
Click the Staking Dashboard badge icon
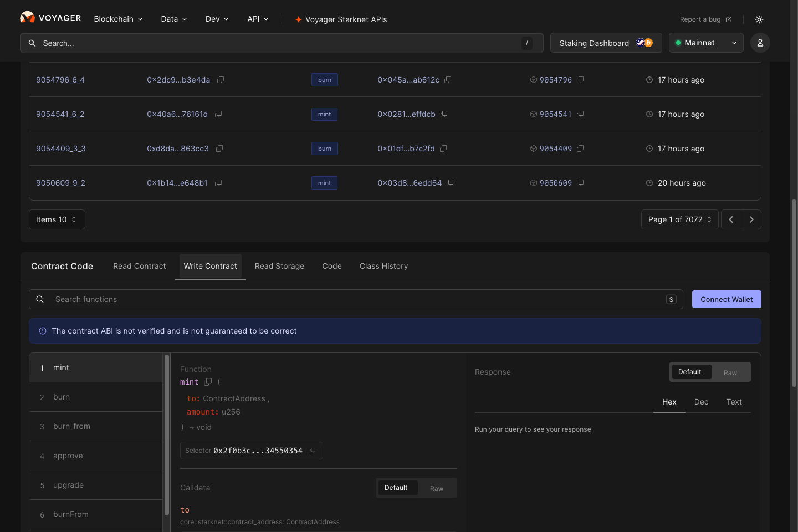click(644, 43)
